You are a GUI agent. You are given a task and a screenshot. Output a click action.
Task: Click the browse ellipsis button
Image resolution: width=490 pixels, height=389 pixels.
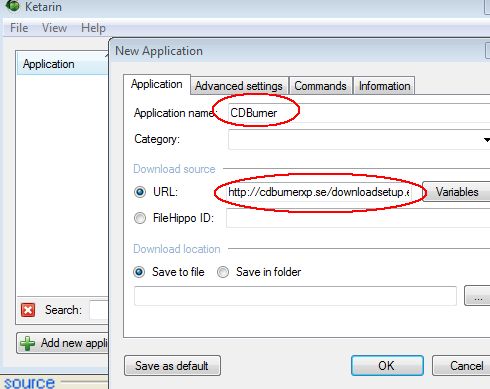[x=477, y=295]
